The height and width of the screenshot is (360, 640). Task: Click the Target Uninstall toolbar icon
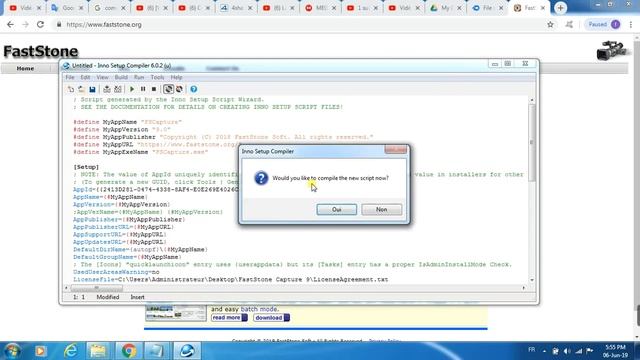(179, 89)
